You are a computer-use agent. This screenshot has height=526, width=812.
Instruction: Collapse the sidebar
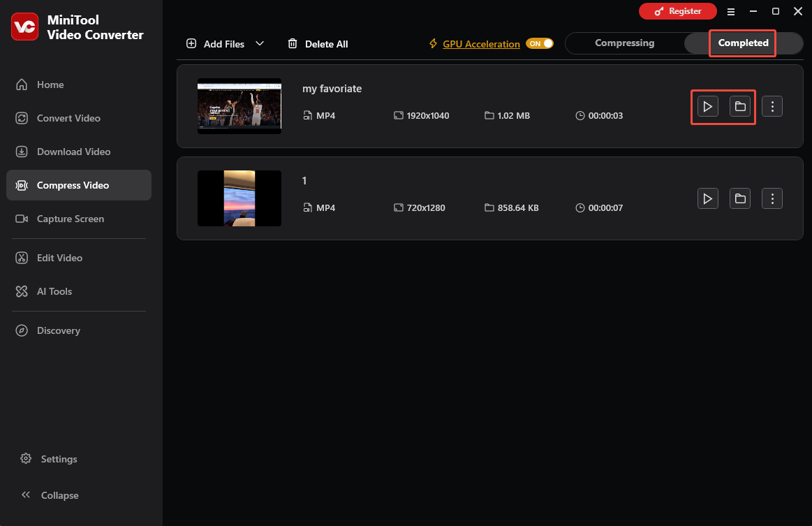50,495
